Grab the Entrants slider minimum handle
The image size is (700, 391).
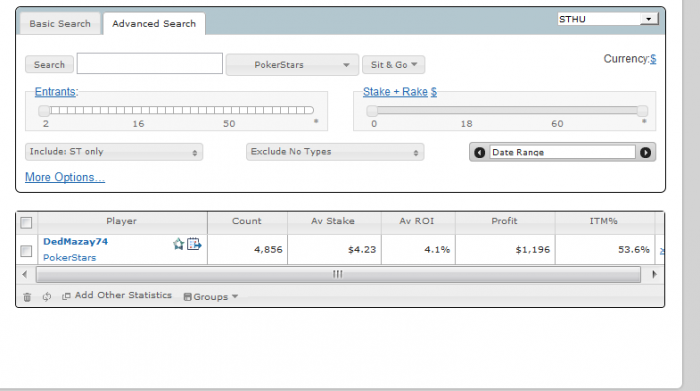(44, 110)
